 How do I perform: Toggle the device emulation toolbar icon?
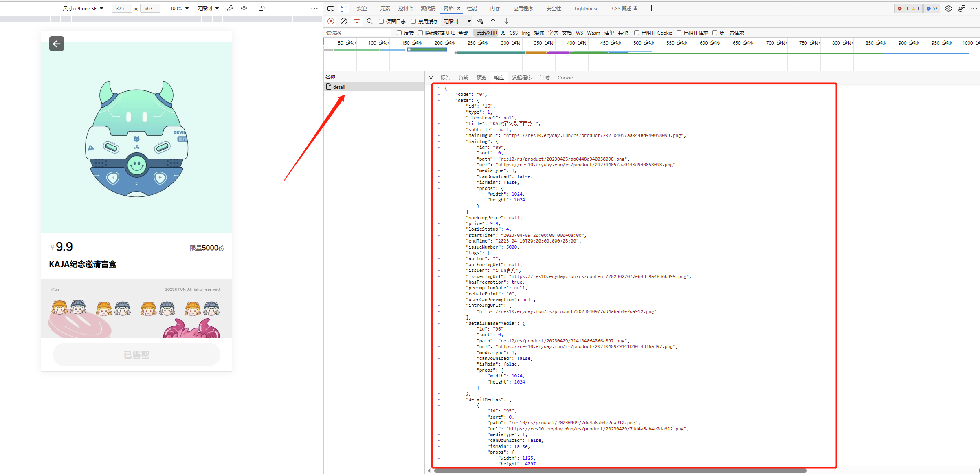click(344, 9)
